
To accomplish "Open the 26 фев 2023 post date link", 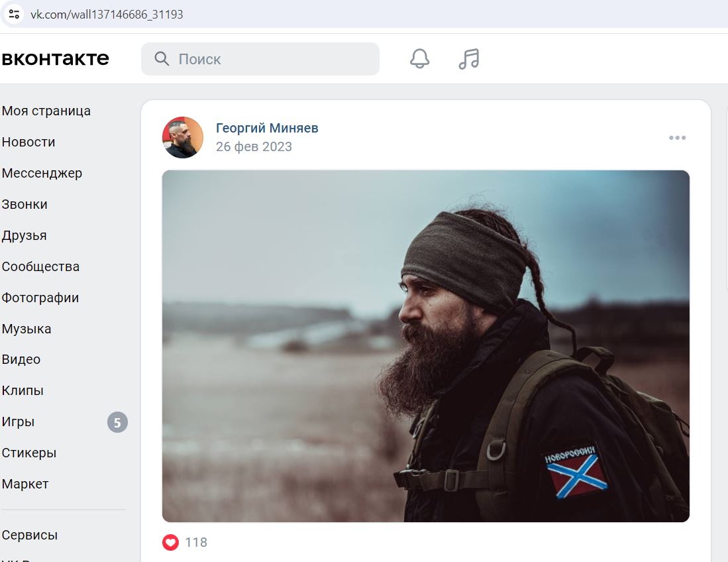I will point(254,146).
